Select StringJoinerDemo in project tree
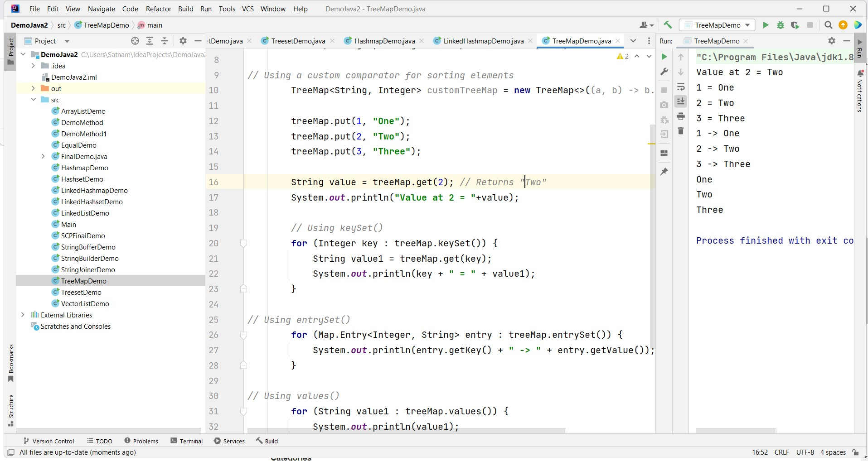868x461 pixels. (88, 270)
